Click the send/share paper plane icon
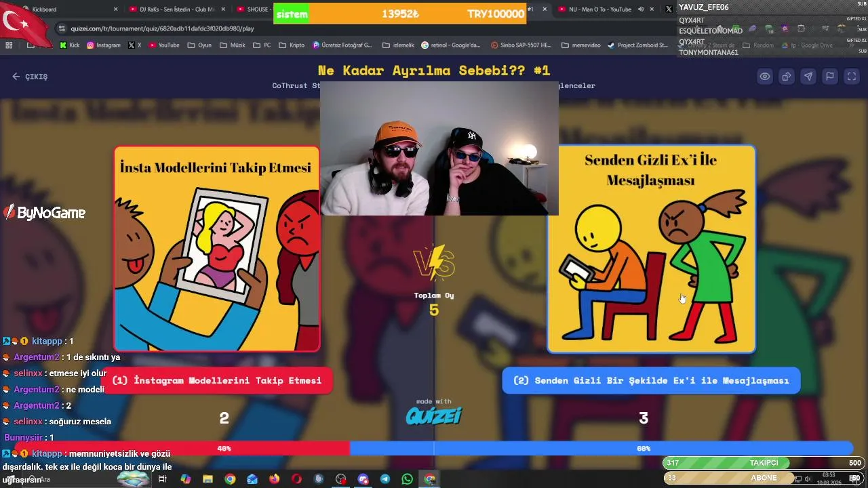The width and height of the screenshot is (868, 488). tap(808, 77)
